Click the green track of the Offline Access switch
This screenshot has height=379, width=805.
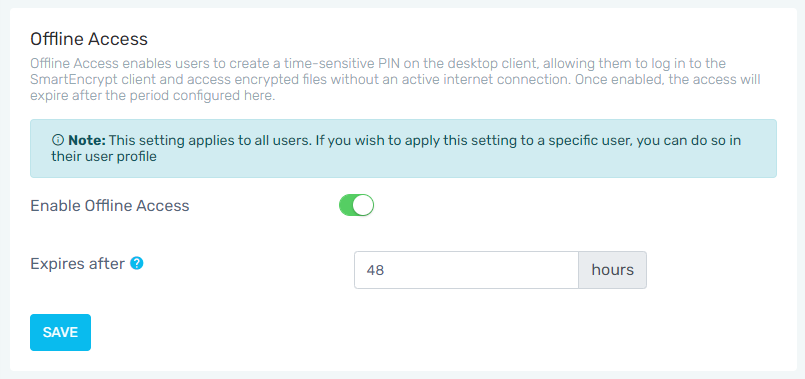[x=347, y=205]
